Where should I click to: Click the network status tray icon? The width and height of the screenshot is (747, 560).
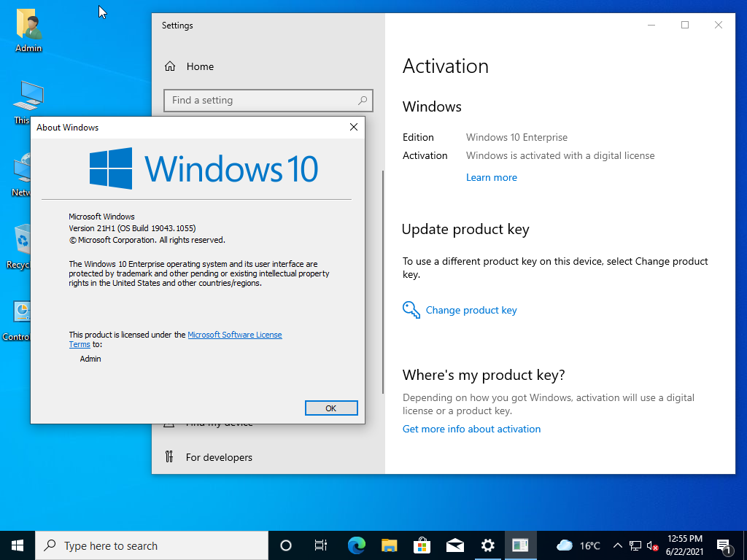pyautogui.click(x=635, y=545)
